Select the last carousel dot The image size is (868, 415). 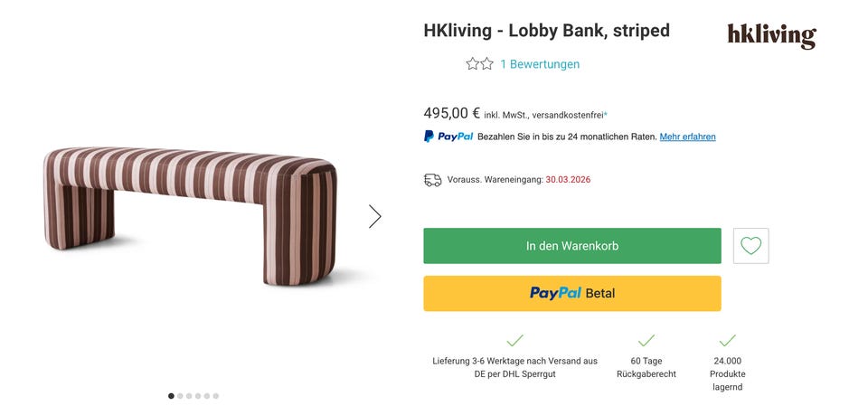coord(216,396)
